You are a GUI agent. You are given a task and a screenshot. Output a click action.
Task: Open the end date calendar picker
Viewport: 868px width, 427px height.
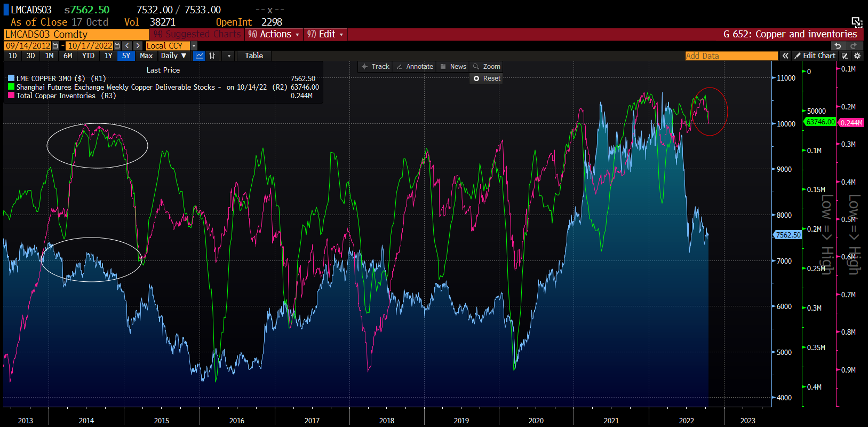117,46
